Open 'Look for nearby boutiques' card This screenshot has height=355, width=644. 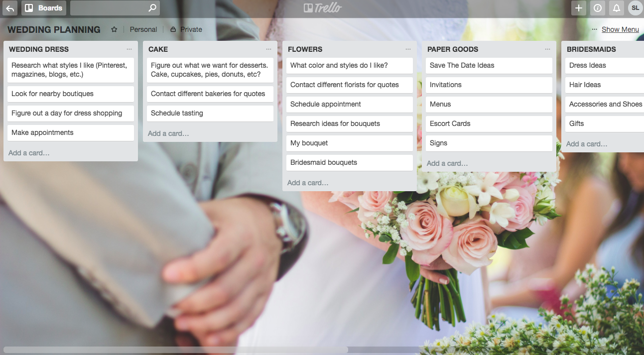(x=71, y=94)
